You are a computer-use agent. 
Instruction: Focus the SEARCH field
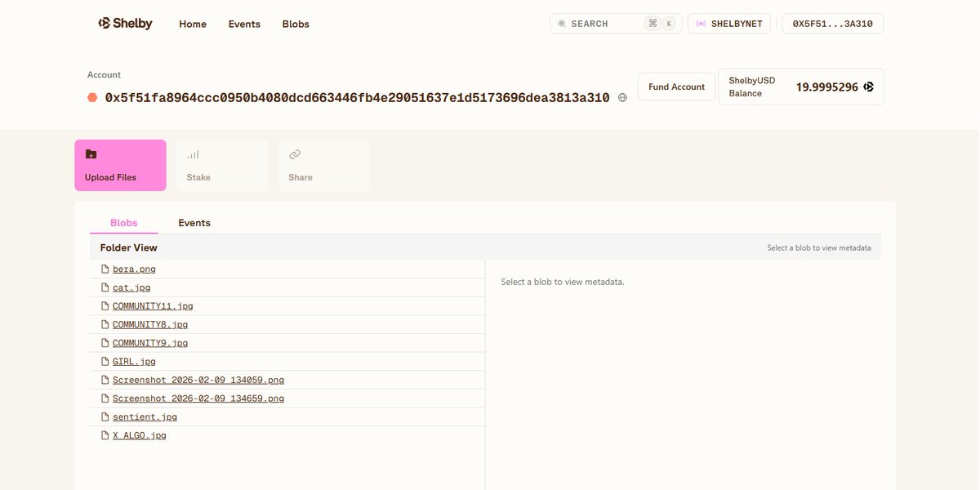coord(616,24)
